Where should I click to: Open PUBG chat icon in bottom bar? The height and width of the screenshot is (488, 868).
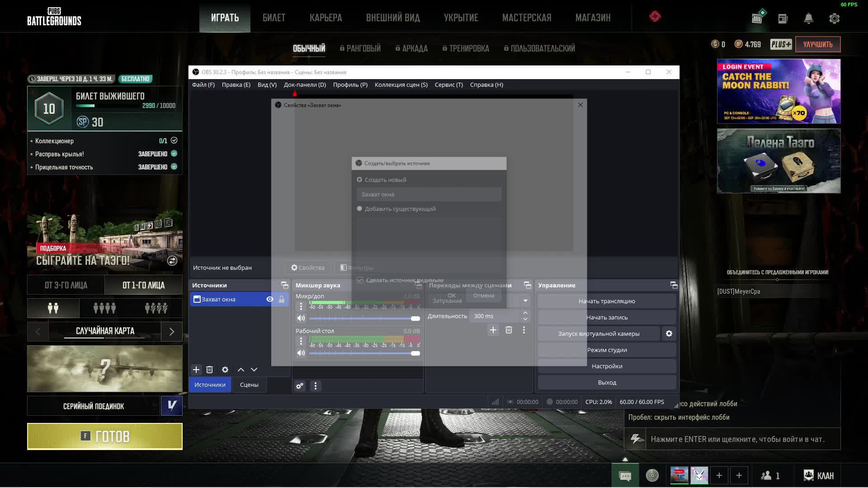[625, 476]
